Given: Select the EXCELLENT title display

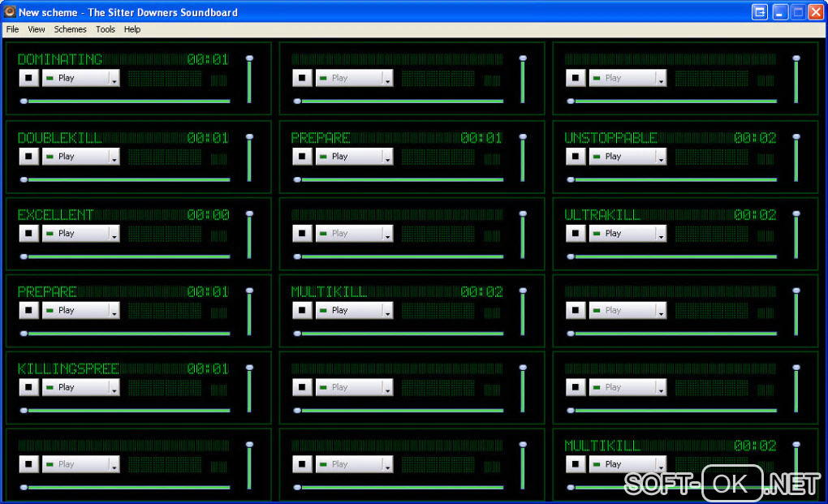Looking at the screenshot, I should pos(55,215).
